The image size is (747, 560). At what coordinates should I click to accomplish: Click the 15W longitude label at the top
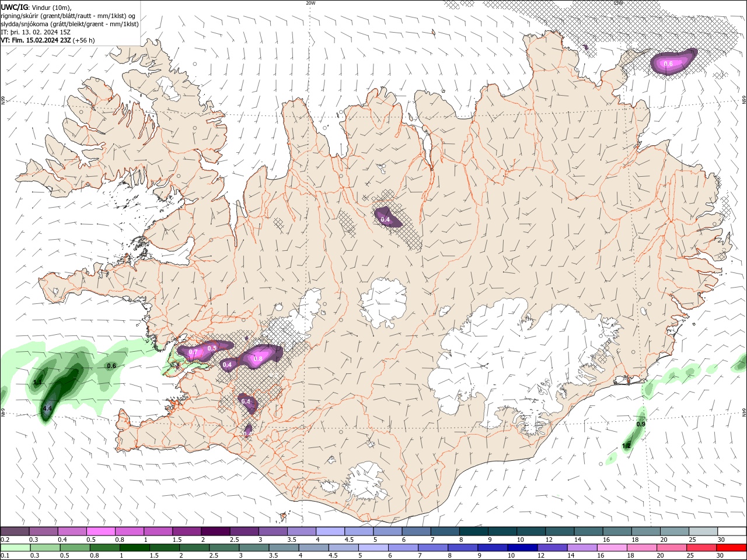pyautogui.click(x=618, y=3)
